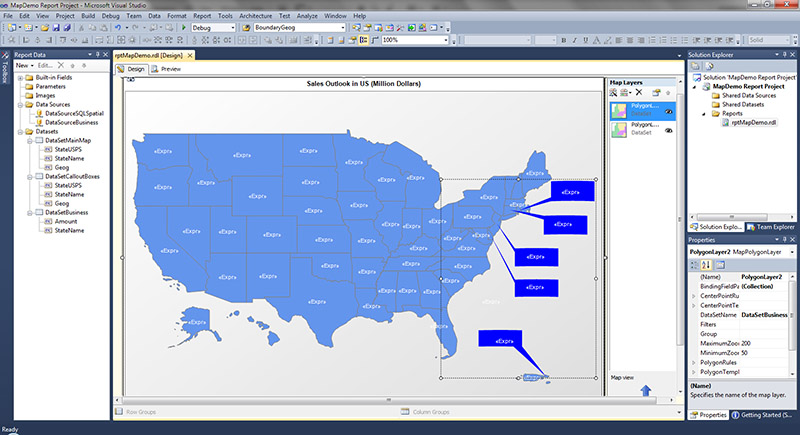
Task: Open the PolygonLayer2 object selector dropdown
Action: tap(792, 252)
